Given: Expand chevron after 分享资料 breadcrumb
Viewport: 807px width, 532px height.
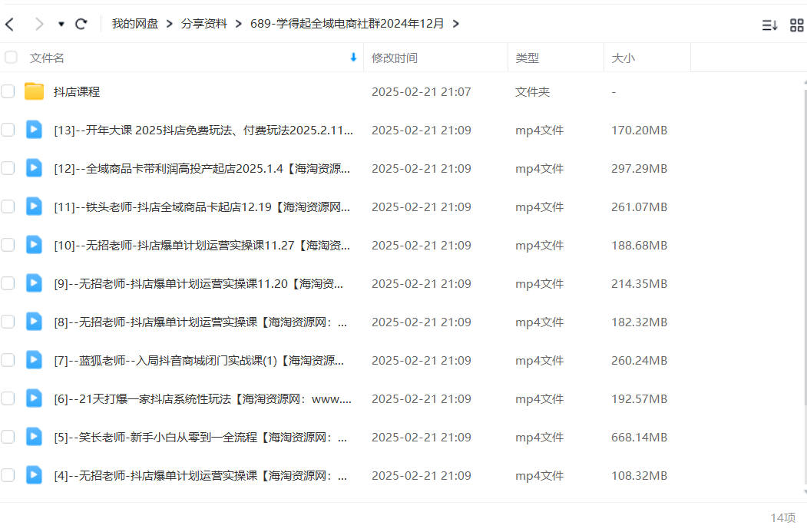Looking at the screenshot, I should (x=238, y=24).
